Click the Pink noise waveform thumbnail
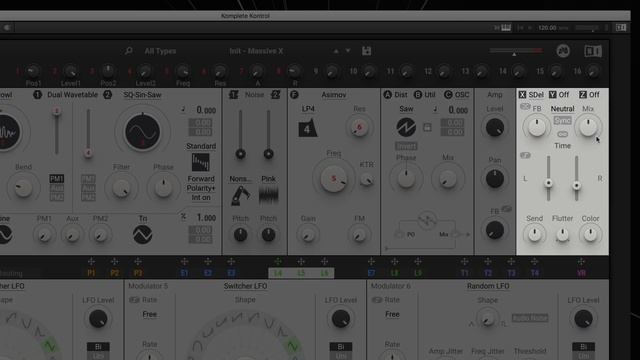640x360 pixels. point(268,195)
